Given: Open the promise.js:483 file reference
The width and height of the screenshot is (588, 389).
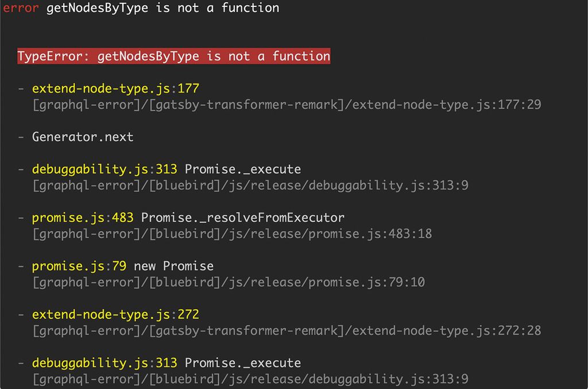Looking at the screenshot, I should [83, 218].
